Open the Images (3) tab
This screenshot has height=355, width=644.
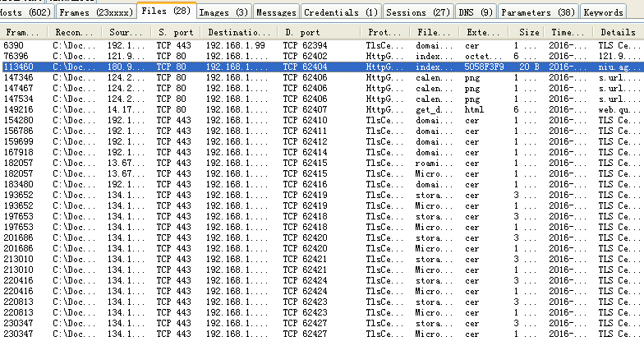pos(223,12)
